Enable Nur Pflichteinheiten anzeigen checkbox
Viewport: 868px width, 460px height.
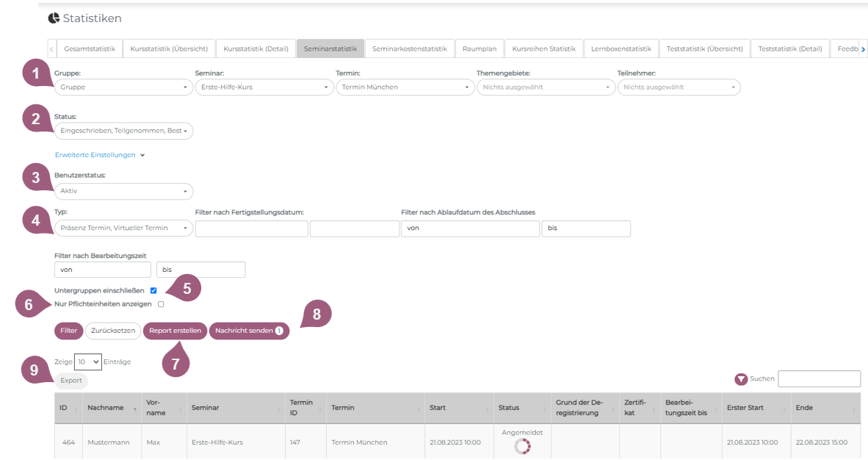(x=161, y=304)
